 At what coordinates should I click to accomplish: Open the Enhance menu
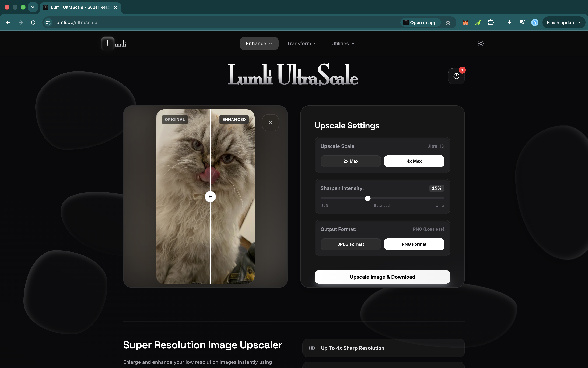259,44
